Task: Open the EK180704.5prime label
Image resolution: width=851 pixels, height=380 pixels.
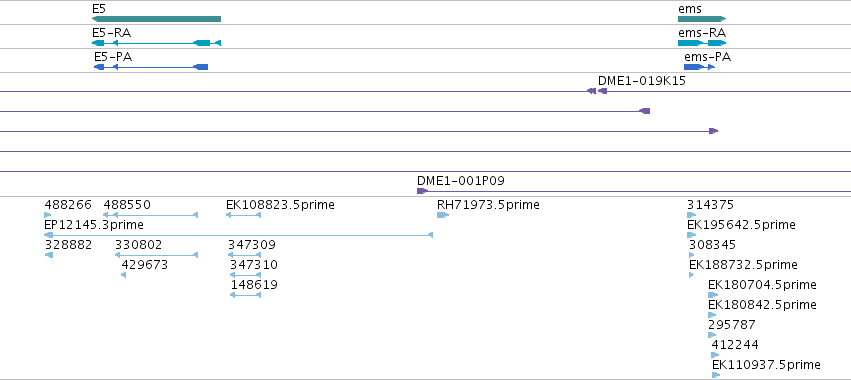Action: [x=762, y=284]
